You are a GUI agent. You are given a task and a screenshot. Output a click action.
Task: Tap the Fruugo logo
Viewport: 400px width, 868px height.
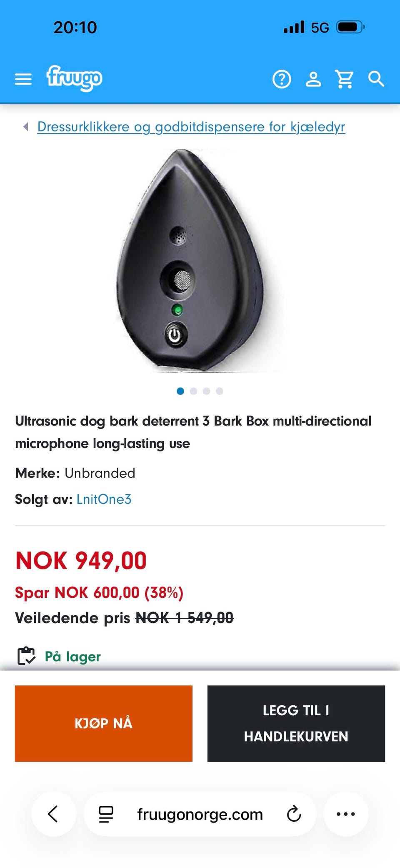(74, 78)
